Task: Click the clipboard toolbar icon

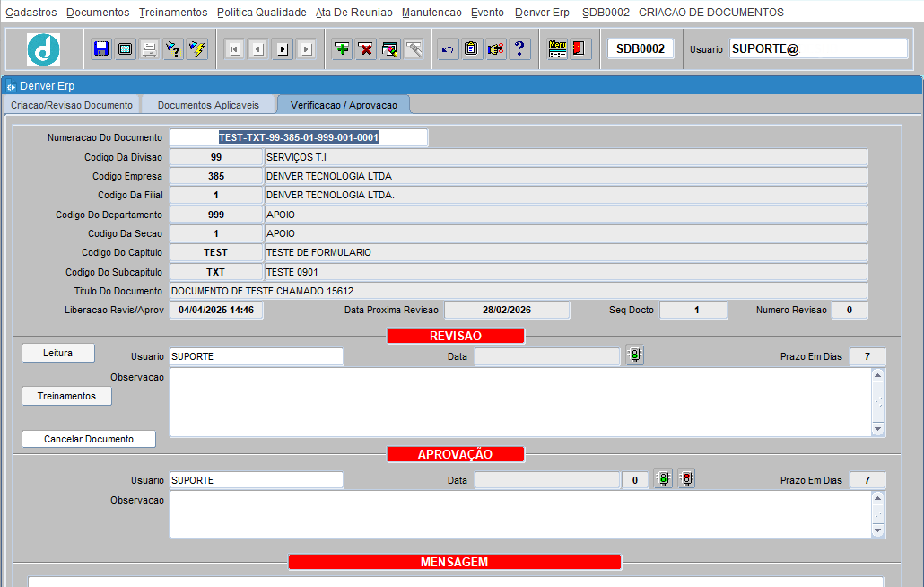Action: tap(472, 48)
